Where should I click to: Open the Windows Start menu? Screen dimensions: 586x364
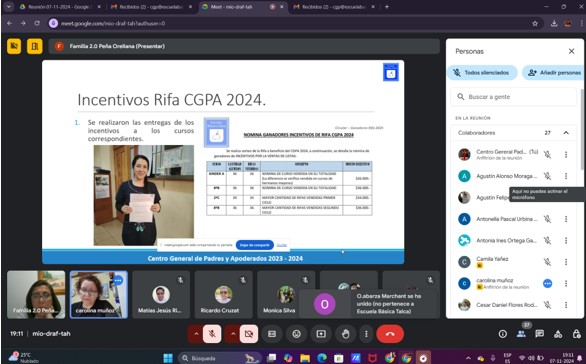[168, 358]
